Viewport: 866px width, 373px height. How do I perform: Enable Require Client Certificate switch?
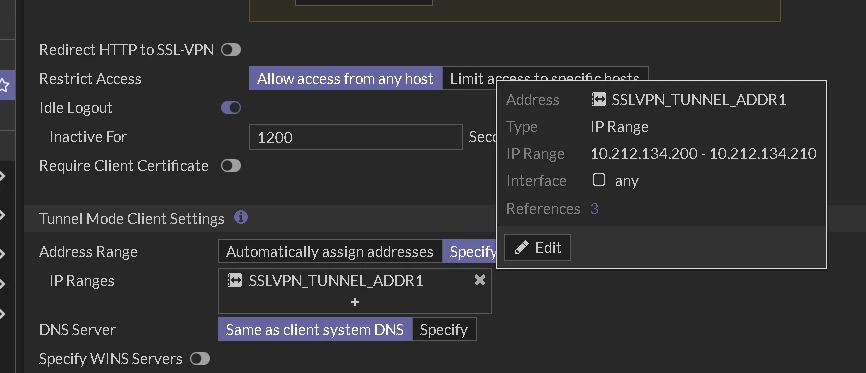(x=231, y=166)
